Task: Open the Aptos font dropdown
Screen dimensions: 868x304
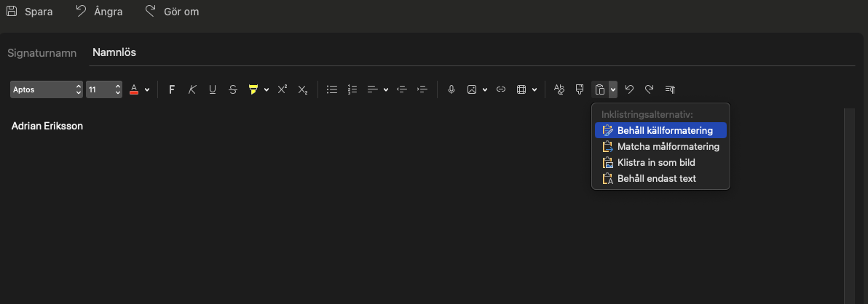Action: [47, 89]
